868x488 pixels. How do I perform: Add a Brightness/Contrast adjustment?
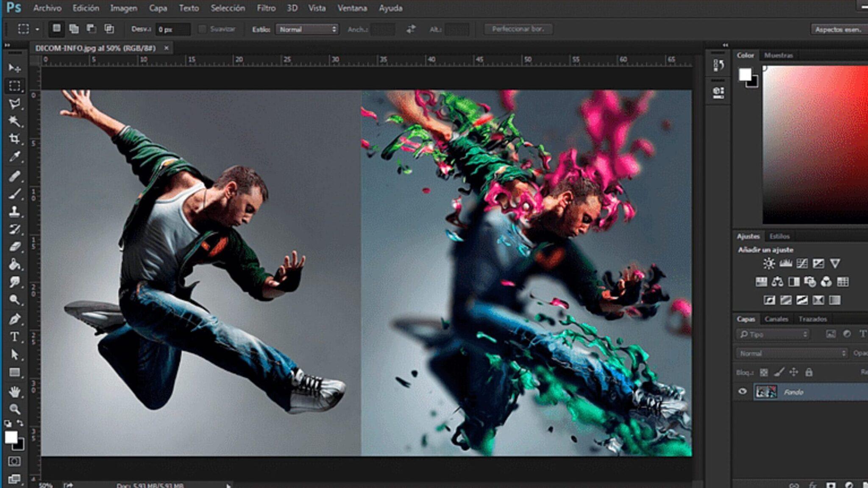(769, 263)
